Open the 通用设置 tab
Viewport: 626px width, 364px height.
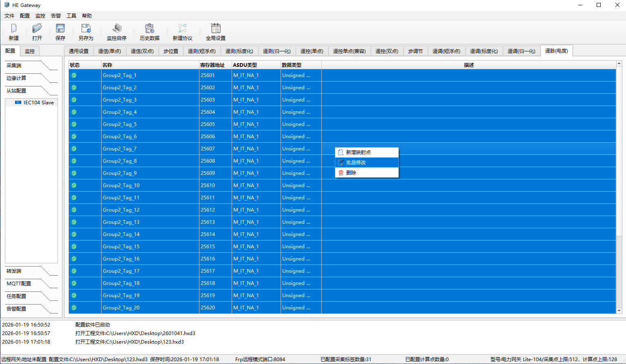pyautogui.click(x=79, y=51)
